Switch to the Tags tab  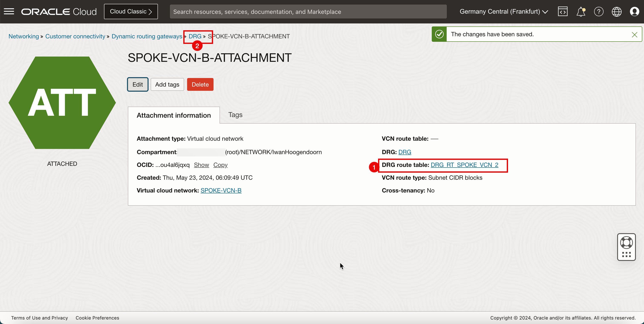pos(235,115)
